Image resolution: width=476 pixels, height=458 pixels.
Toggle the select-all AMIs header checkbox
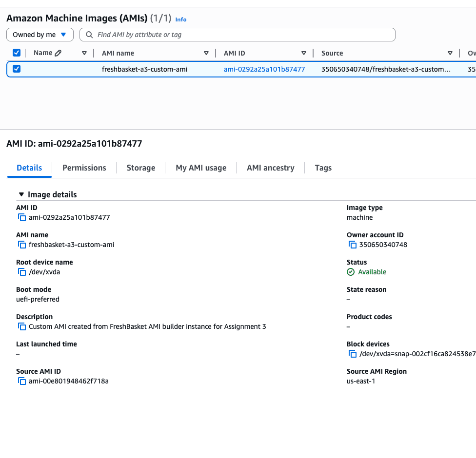17,53
